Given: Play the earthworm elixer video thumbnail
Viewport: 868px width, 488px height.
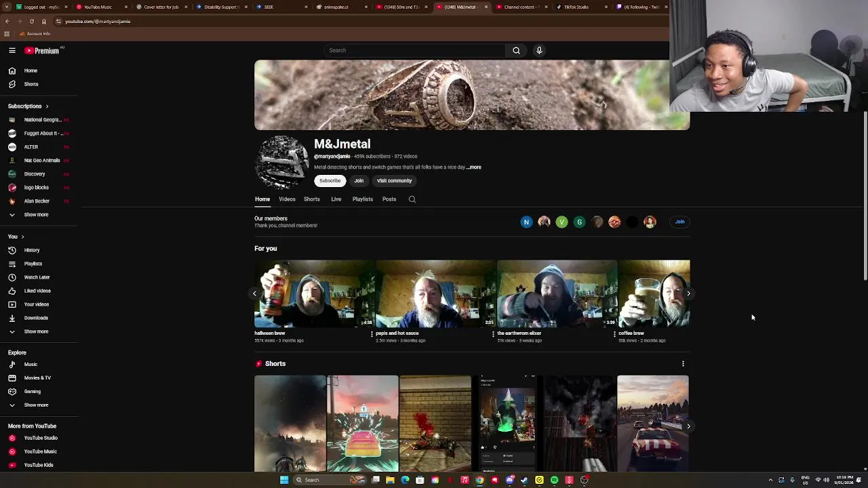Looking at the screenshot, I should pyautogui.click(x=557, y=293).
